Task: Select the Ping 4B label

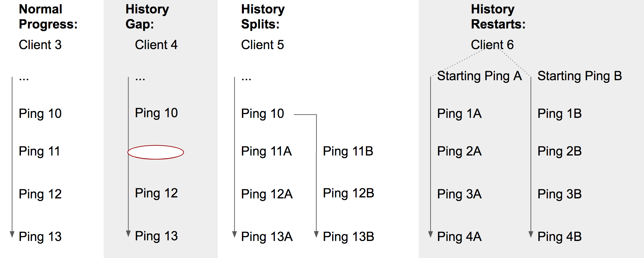Action: (559, 237)
